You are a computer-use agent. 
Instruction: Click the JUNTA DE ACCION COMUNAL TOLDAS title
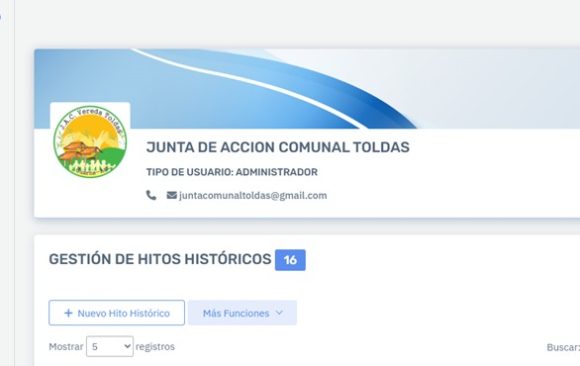tap(278, 147)
